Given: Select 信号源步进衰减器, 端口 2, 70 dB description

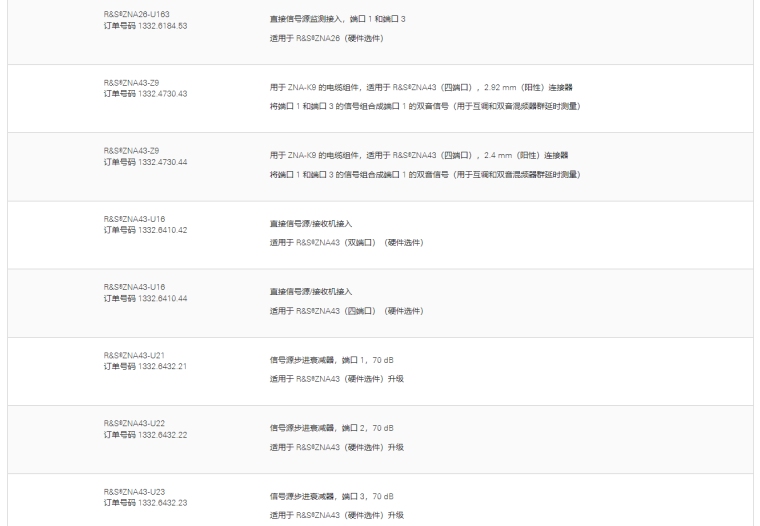Looking at the screenshot, I should (332, 427).
